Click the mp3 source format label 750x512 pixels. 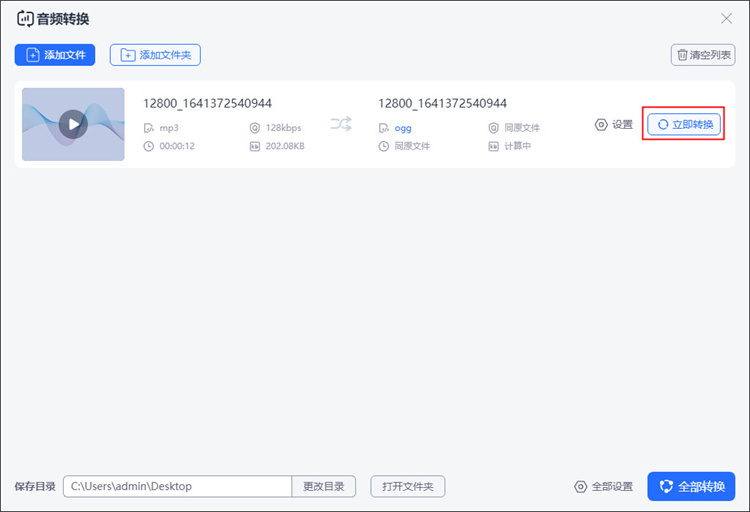169,128
